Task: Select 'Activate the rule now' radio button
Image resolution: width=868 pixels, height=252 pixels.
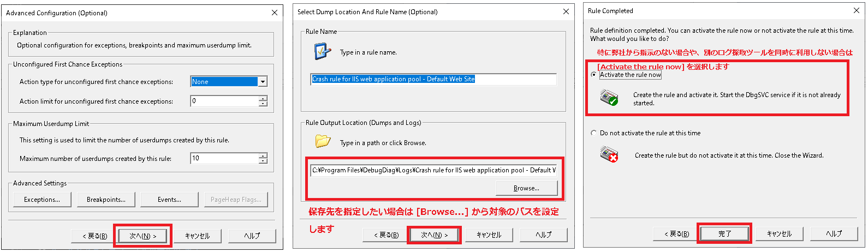Action: point(594,75)
